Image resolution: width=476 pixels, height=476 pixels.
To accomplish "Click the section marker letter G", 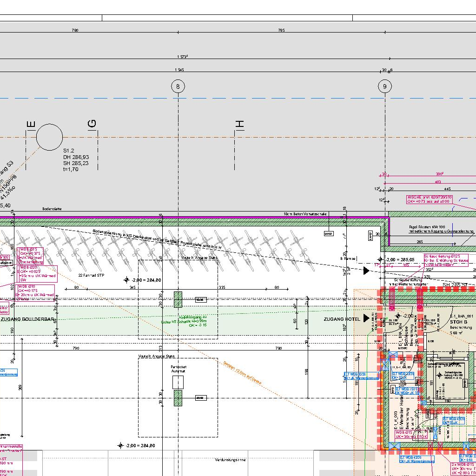I will [x=92, y=123].
